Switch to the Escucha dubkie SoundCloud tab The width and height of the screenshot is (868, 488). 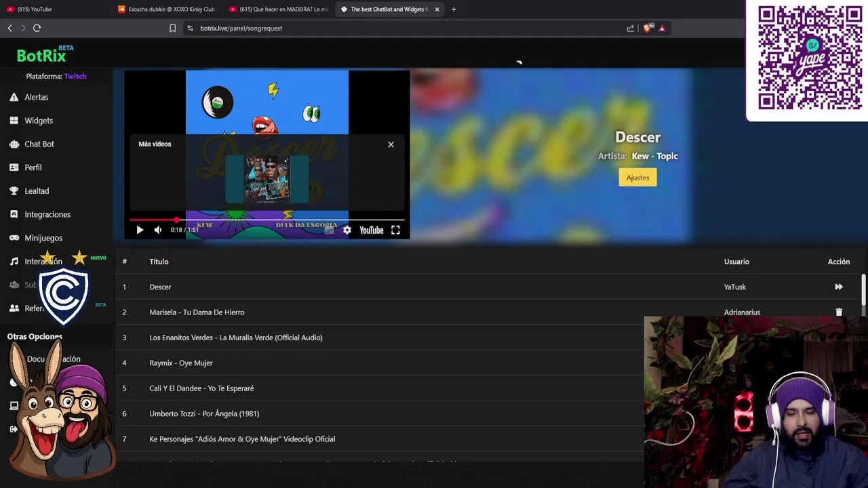[x=166, y=9]
